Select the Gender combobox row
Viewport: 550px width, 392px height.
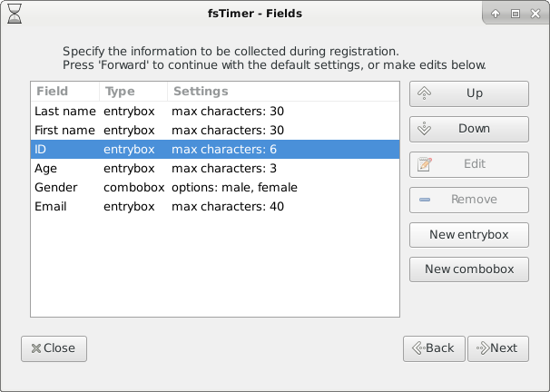point(215,187)
